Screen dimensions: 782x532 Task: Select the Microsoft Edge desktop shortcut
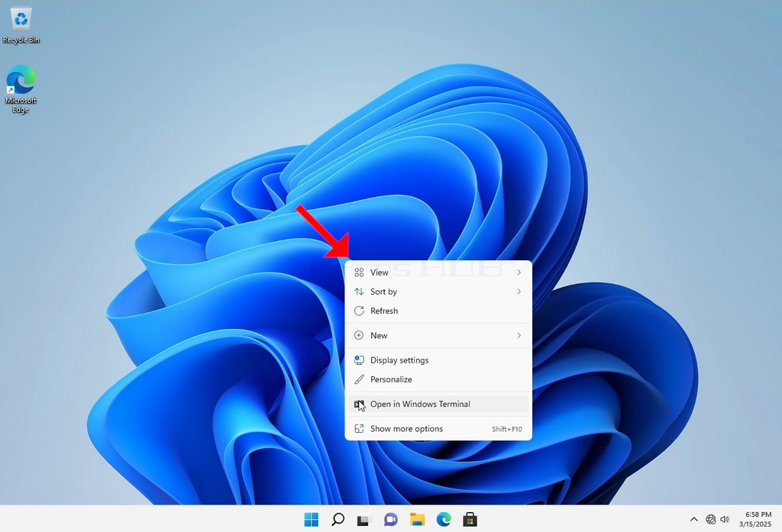coord(21,89)
